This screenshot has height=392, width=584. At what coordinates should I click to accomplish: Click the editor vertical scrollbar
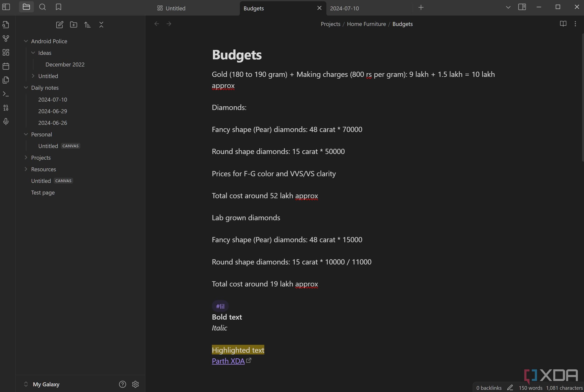tap(583, 97)
